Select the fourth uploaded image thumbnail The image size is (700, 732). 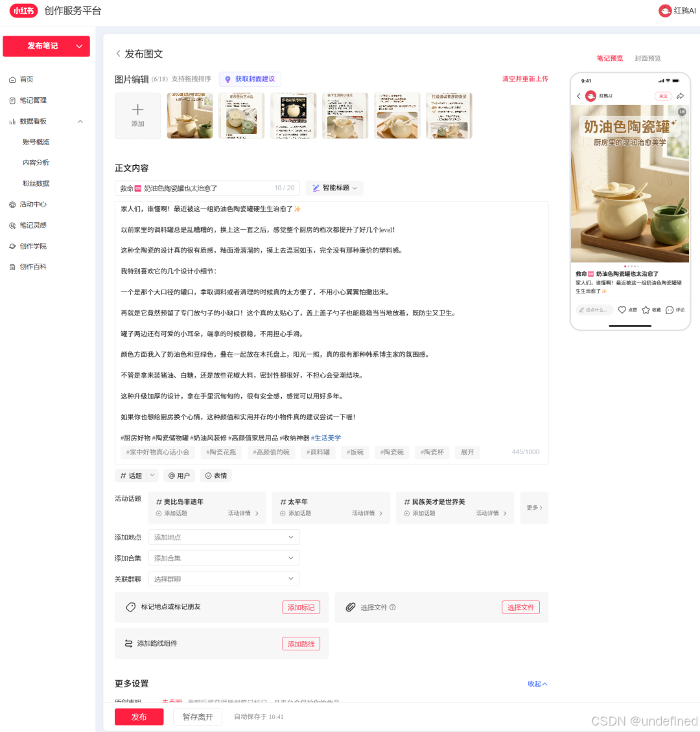pyautogui.click(x=345, y=115)
